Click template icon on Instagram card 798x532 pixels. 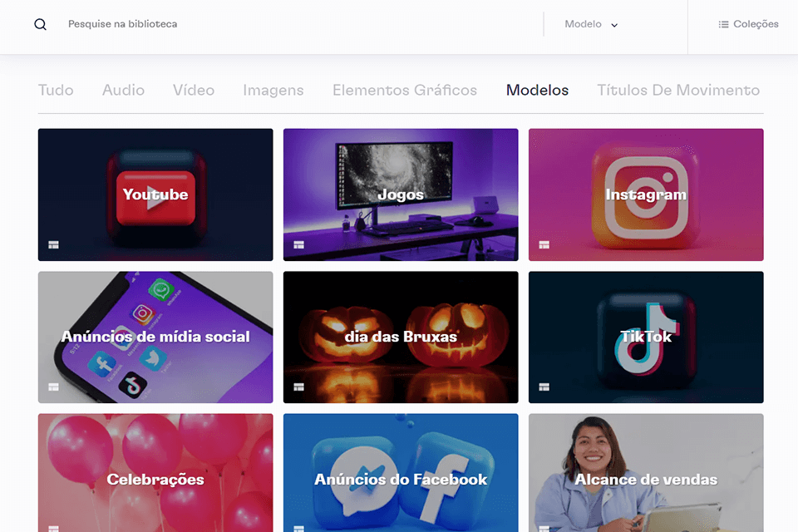click(x=544, y=245)
